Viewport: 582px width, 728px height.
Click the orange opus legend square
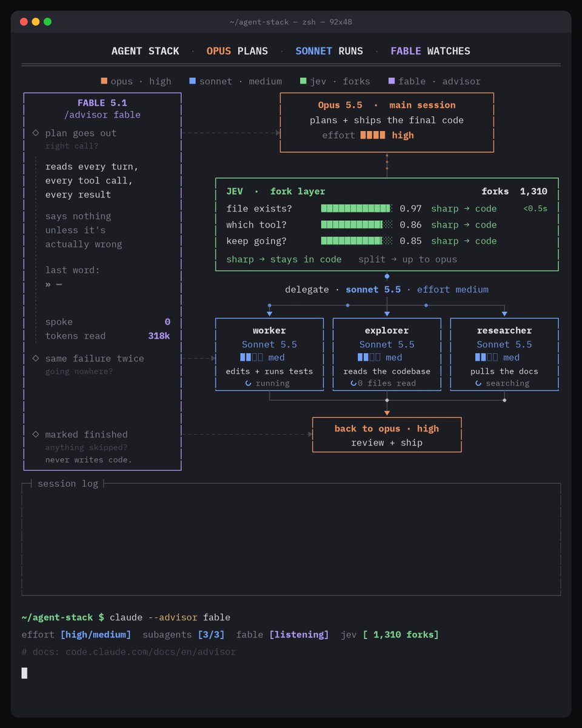tap(104, 81)
